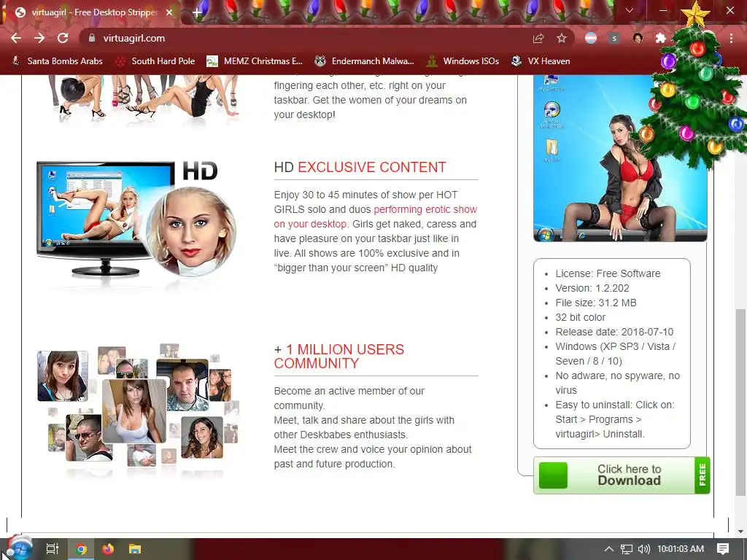747x560 pixels.
Task: Open a new browser tab
Action: [197, 12]
